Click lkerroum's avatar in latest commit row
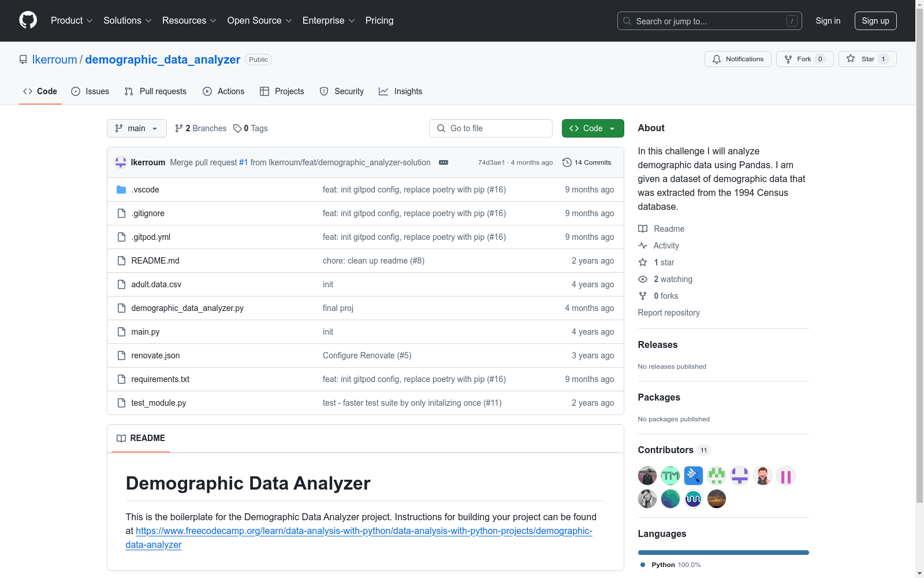Screen dimensions: 924x578 pos(121,162)
